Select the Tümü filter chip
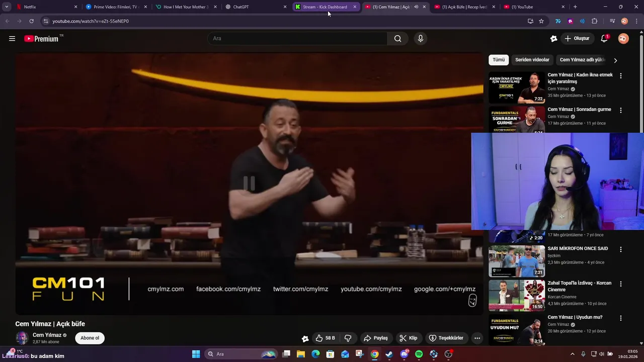Image resolution: width=644 pixels, height=362 pixels. coord(499,60)
